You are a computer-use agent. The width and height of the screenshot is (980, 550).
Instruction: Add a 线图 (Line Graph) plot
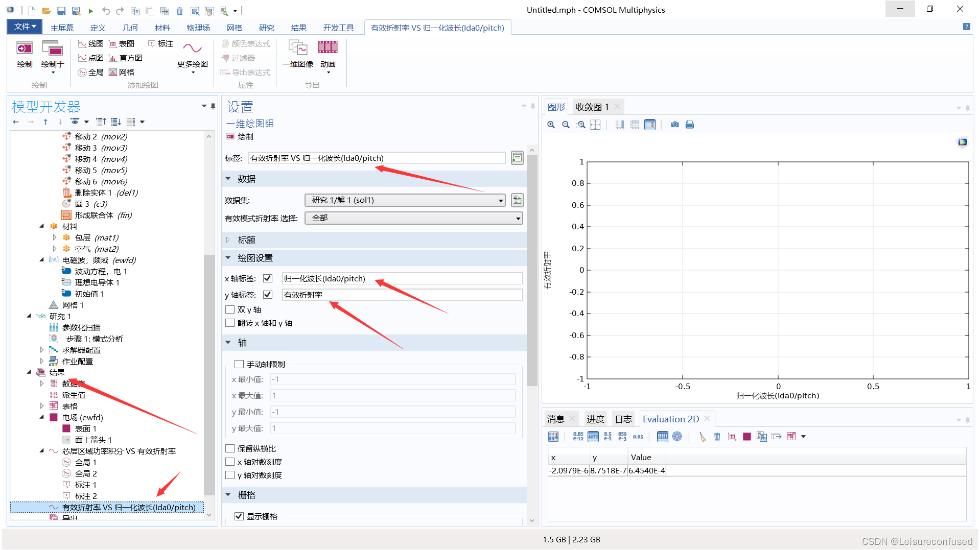pos(90,44)
